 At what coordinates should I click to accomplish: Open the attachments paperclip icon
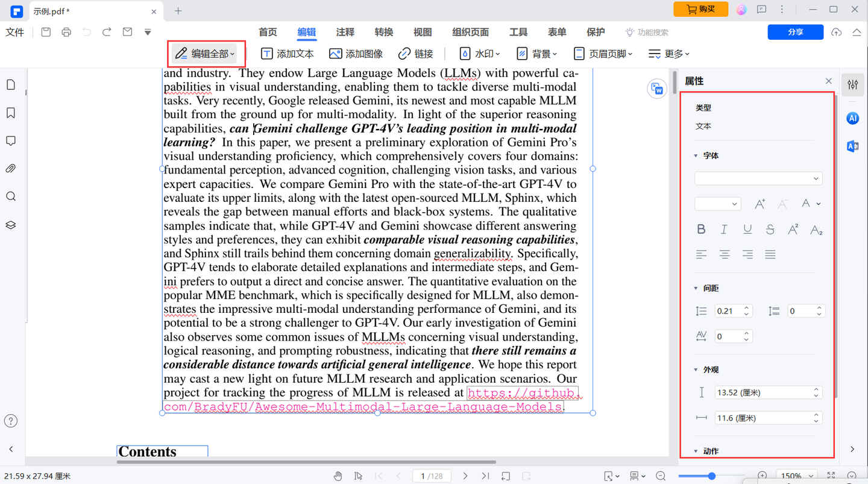tap(11, 169)
